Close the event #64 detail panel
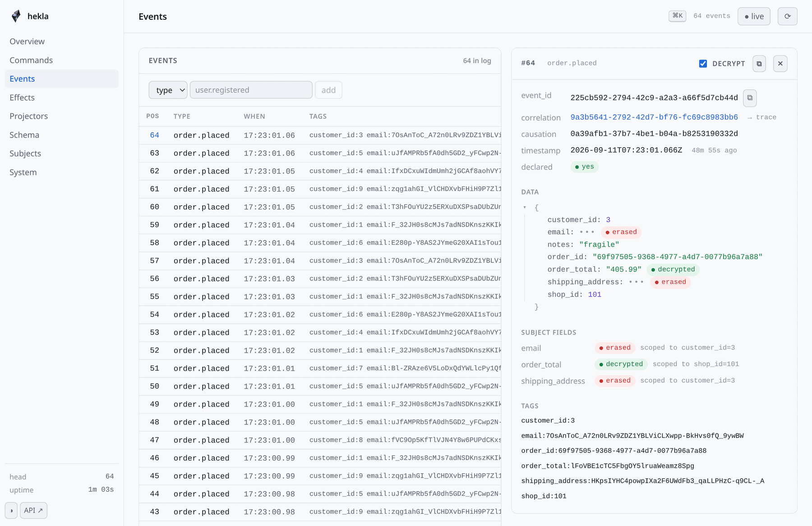 tap(780, 64)
